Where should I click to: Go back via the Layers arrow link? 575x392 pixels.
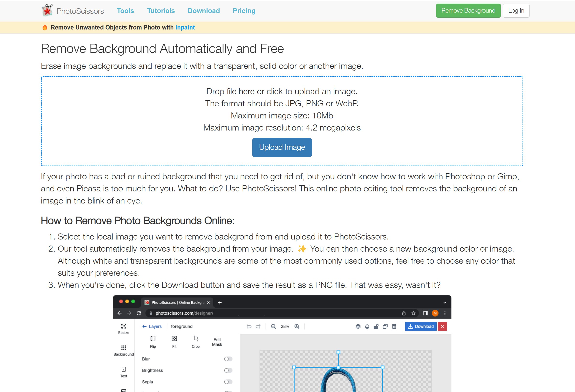click(152, 327)
